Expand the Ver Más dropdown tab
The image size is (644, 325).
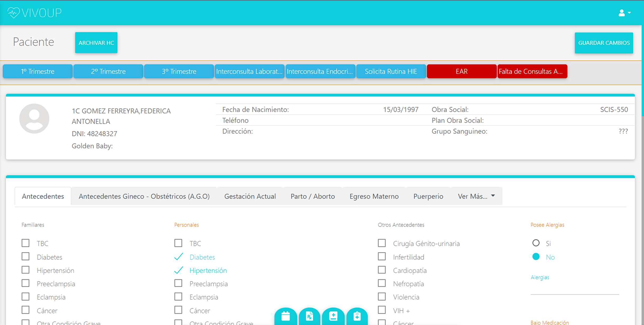(476, 196)
